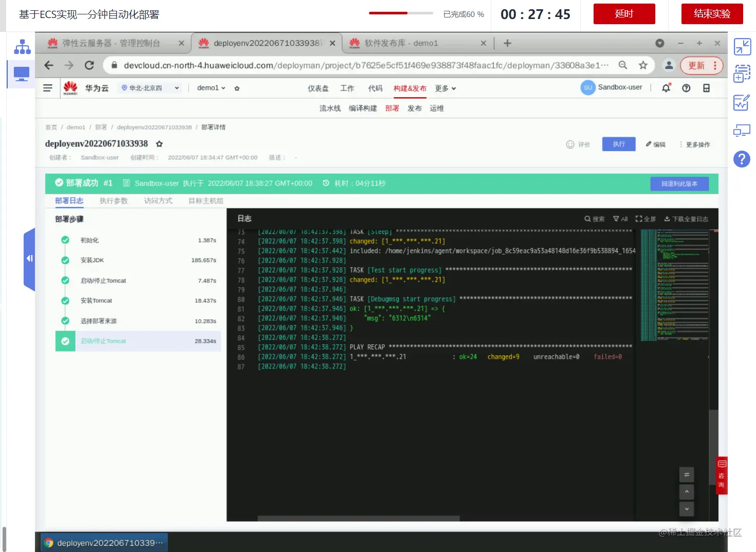Expand the 更多 navigation menu
The width and height of the screenshot is (756, 552).
pos(445,88)
